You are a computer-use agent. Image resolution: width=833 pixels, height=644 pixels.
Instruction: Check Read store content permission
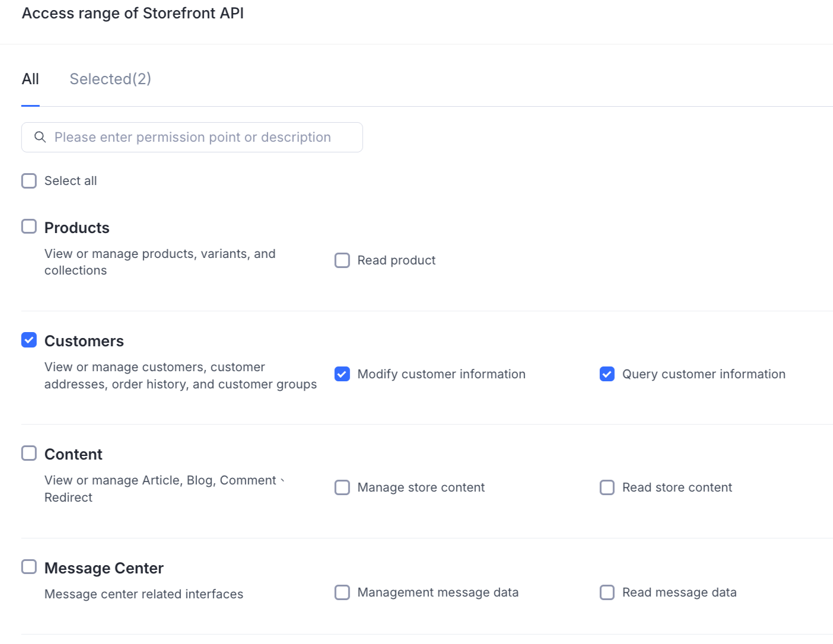(607, 487)
